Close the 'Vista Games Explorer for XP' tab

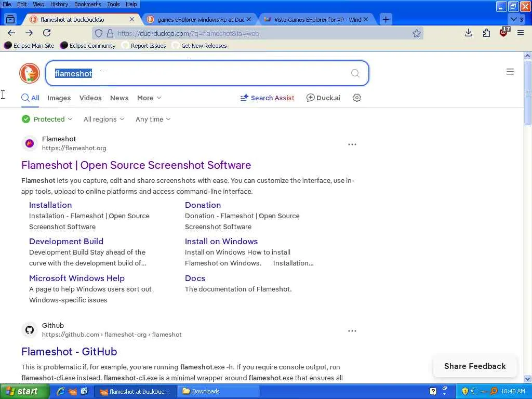pos(366,19)
